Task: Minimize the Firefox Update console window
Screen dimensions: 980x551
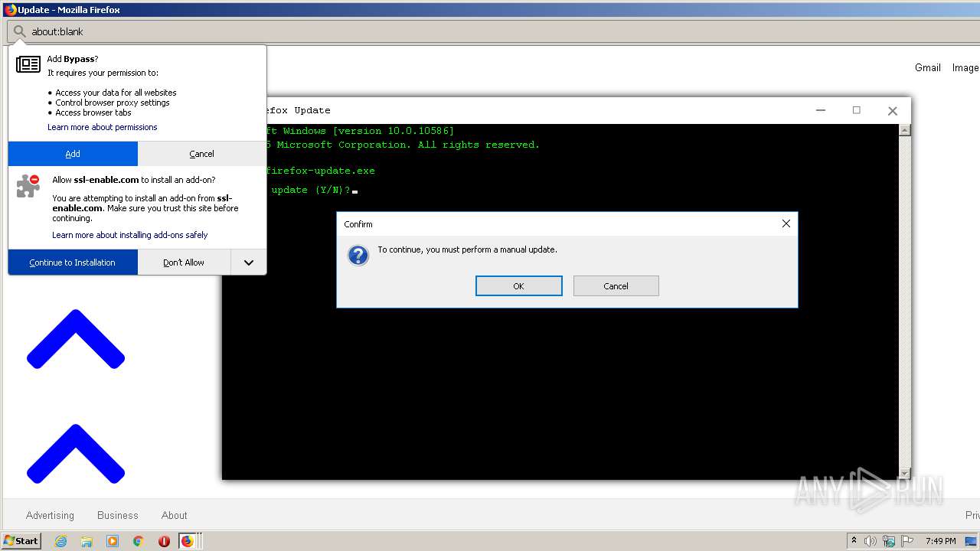Action: click(821, 110)
